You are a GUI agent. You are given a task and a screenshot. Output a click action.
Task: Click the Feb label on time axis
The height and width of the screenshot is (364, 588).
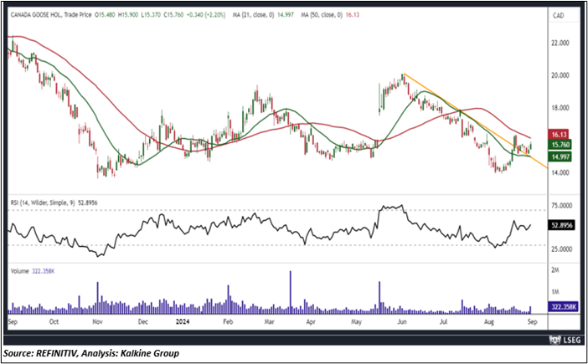point(228,322)
